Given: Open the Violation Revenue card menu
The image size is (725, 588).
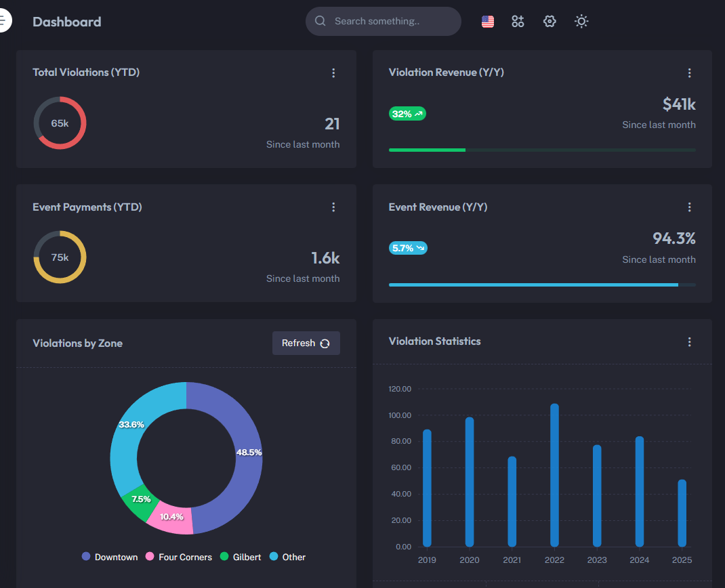Looking at the screenshot, I should tap(690, 72).
